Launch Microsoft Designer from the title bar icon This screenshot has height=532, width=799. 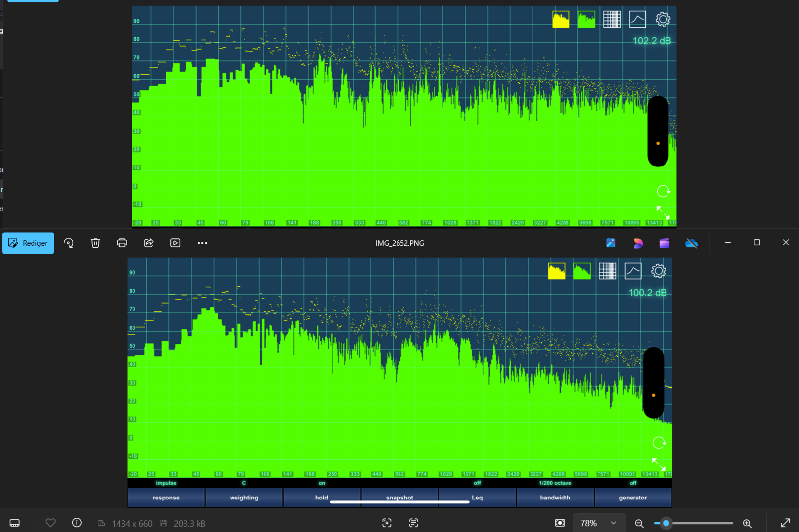pyautogui.click(x=638, y=243)
